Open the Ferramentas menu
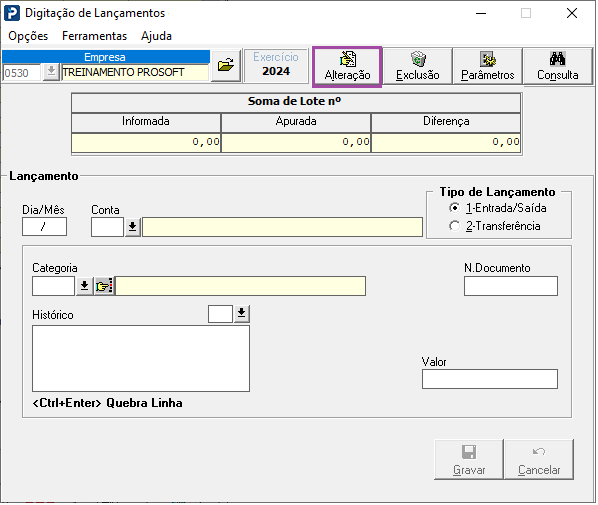598x505 pixels. [x=95, y=36]
